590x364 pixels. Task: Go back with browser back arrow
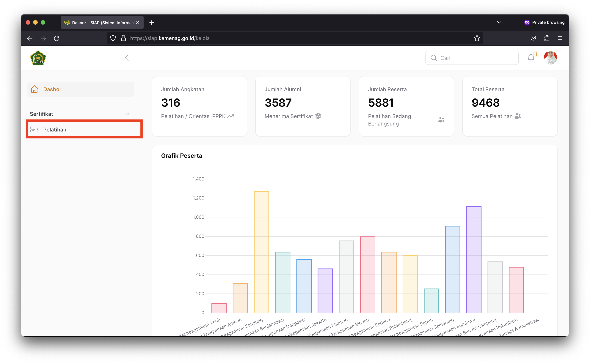(30, 38)
